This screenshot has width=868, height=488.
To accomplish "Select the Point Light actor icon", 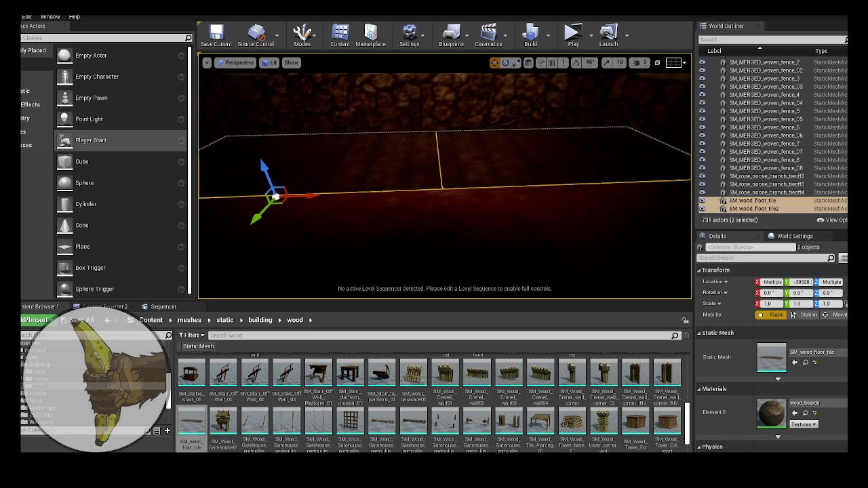I will 64,119.
